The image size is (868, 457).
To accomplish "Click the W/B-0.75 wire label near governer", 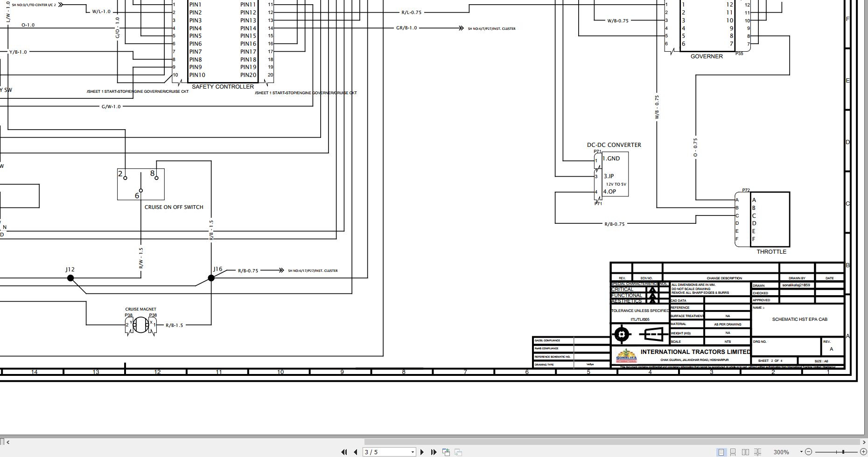I will 618,21.
